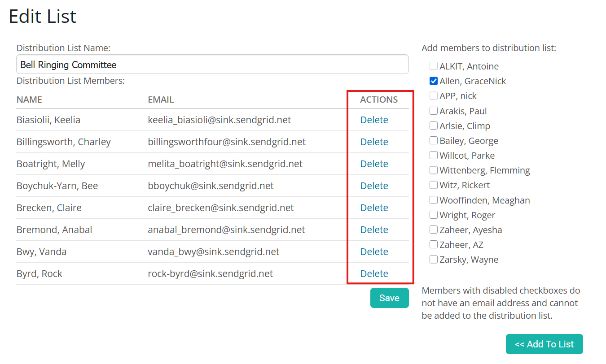Delete Byrd, Rock from distribution list
Viewport: 606px width, 364px height.
pyautogui.click(x=374, y=274)
